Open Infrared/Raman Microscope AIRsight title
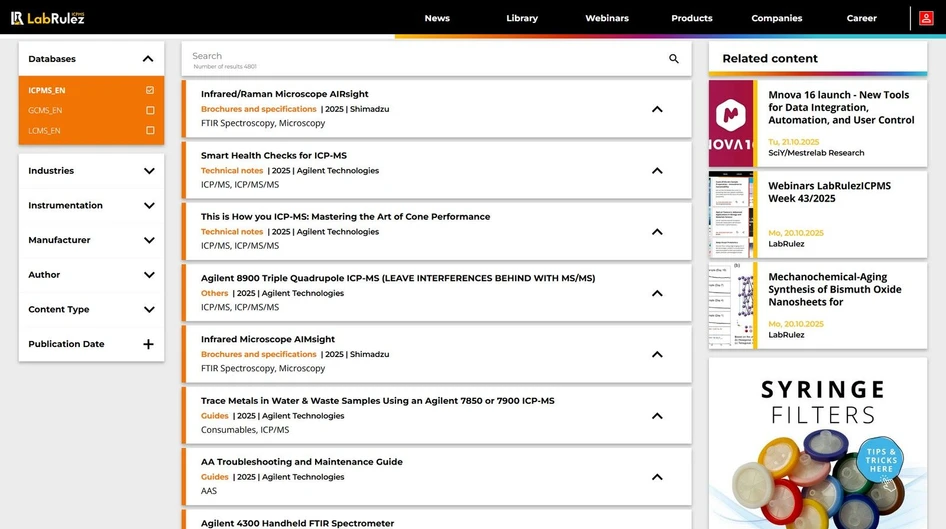The width and height of the screenshot is (946, 529). click(x=285, y=94)
